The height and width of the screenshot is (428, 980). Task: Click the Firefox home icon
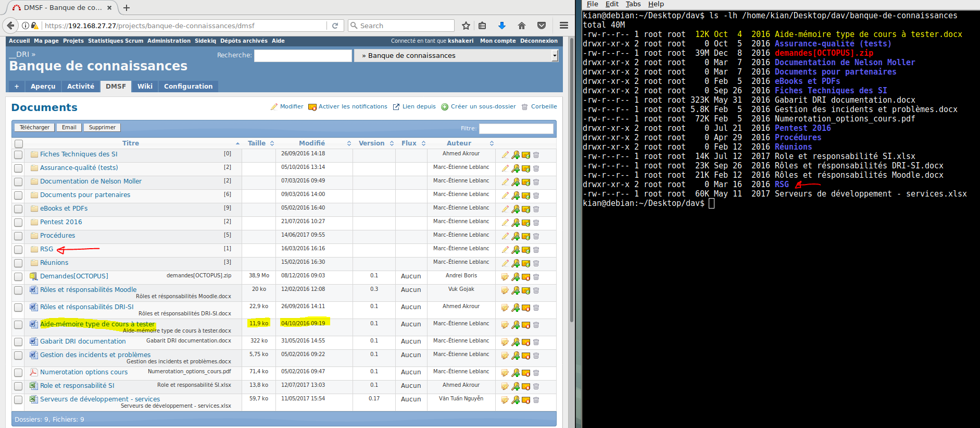[x=522, y=26]
